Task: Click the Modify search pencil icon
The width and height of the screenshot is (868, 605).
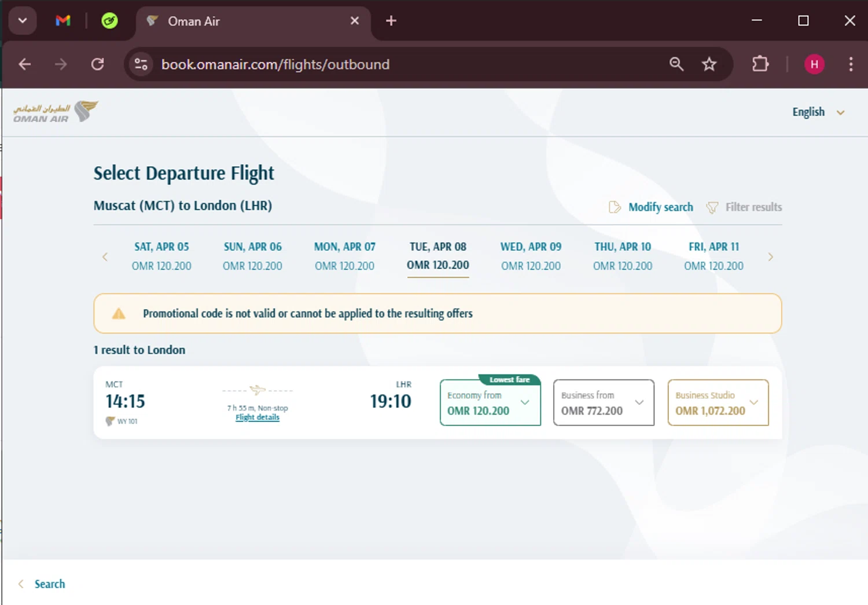Action: pos(615,207)
